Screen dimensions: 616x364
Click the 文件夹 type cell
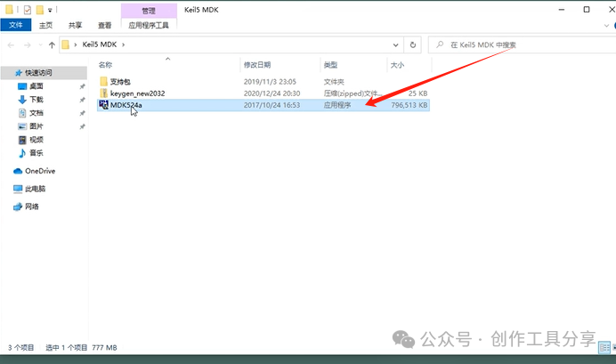(x=334, y=82)
